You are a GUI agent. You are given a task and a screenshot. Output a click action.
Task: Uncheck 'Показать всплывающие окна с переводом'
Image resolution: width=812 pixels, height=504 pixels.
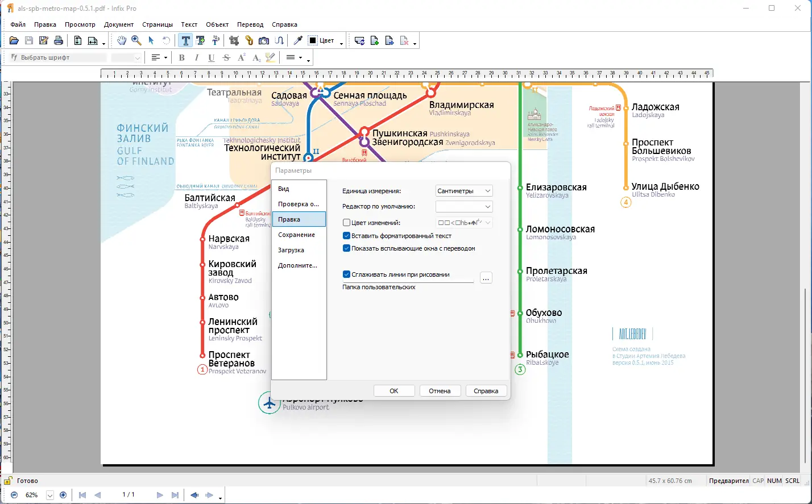[347, 248]
